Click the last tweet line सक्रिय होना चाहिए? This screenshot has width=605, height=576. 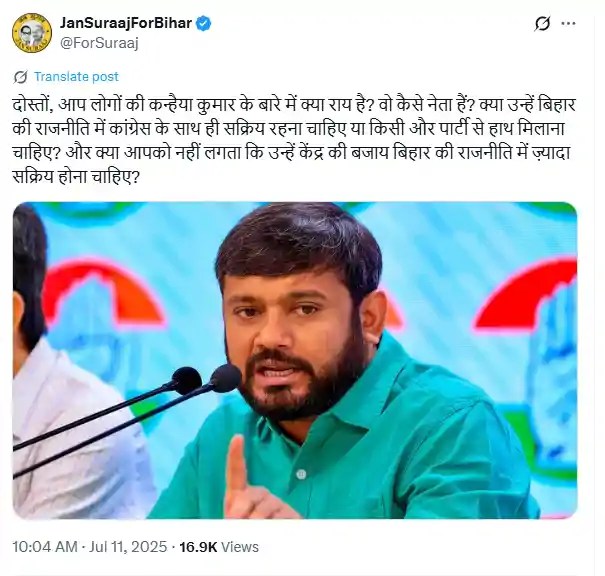pyautogui.click(x=76, y=177)
